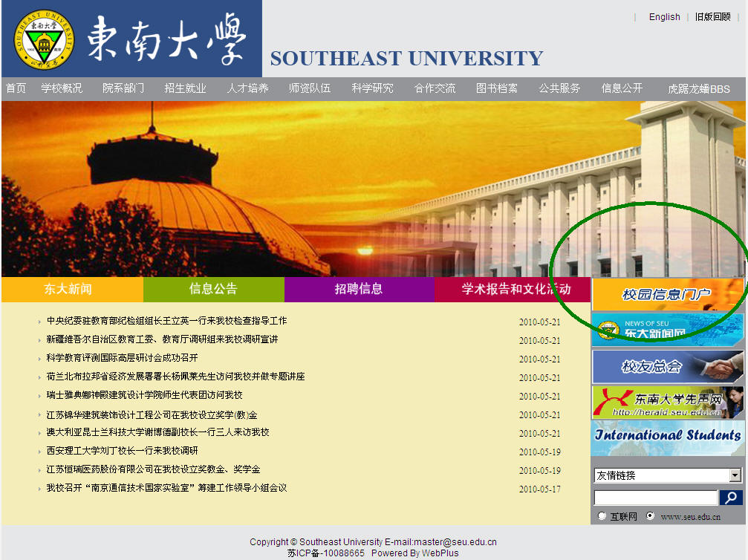Click the Southeast University emblem logo
748x560 pixels.
pyautogui.click(x=44, y=37)
